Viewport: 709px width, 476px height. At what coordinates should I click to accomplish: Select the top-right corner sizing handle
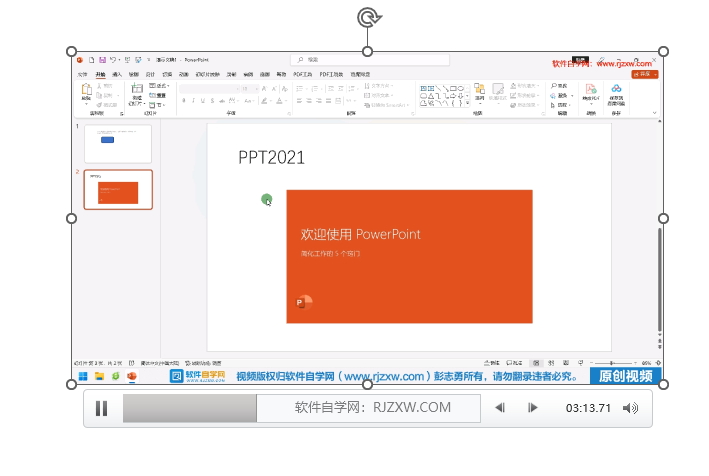(x=663, y=52)
